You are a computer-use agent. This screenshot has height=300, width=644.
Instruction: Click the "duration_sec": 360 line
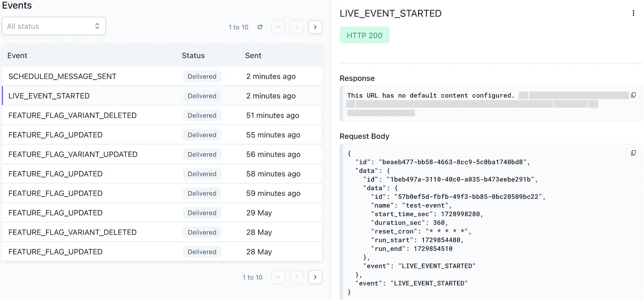coord(410,223)
